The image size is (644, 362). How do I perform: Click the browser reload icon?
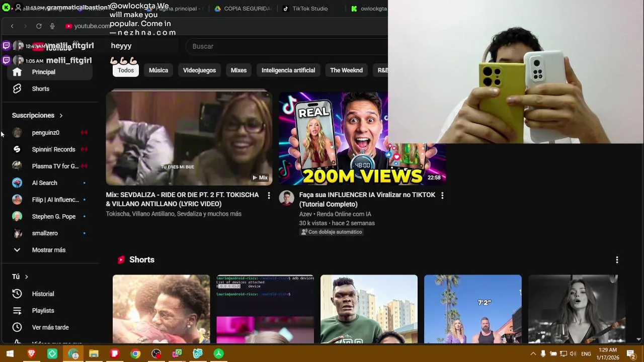click(39, 26)
